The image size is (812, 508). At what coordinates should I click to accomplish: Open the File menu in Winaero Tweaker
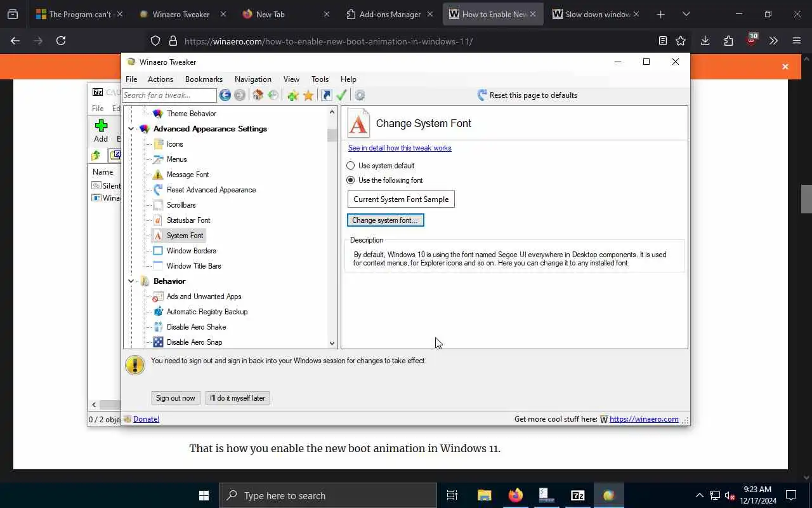[x=131, y=79]
